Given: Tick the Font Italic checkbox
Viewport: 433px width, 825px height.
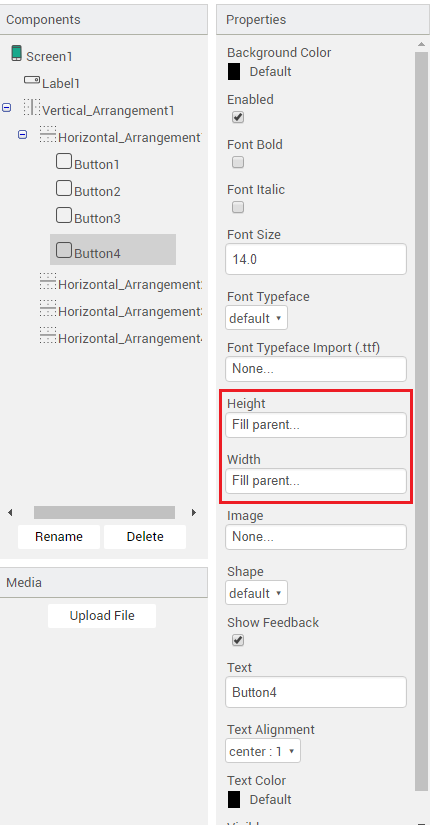Looking at the screenshot, I should [238, 207].
